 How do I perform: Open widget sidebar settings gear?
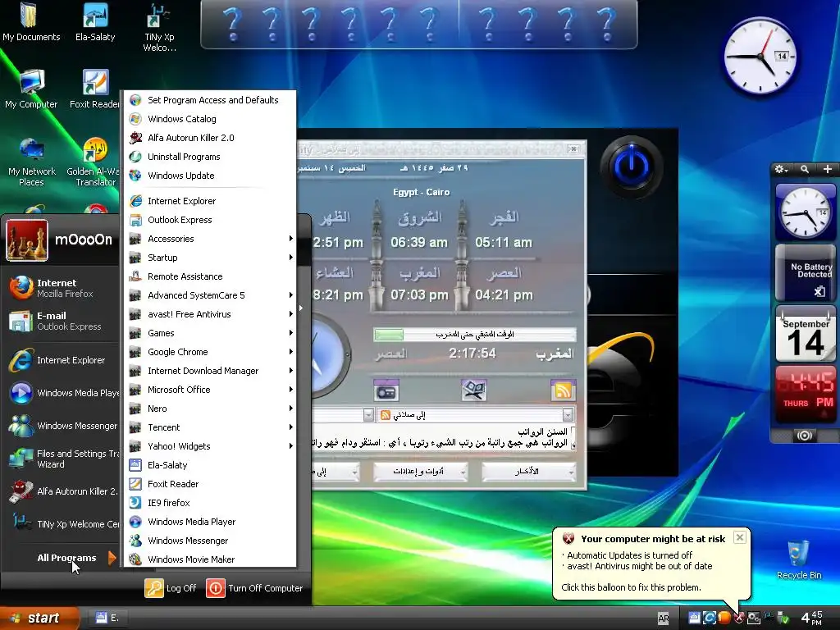point(781,169)
